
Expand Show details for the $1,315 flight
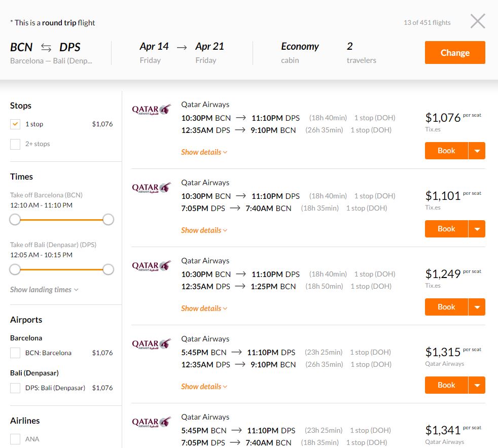pyautogui.click(x=204, y=387)
